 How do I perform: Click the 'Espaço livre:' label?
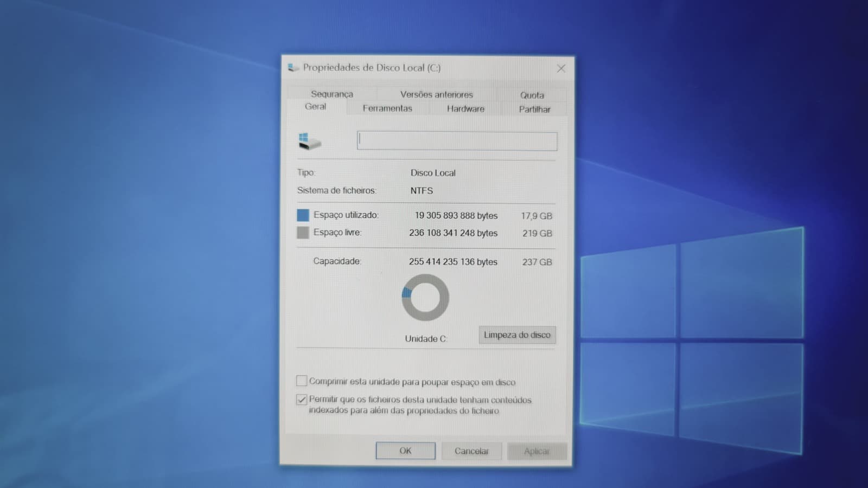coord(337,232)
